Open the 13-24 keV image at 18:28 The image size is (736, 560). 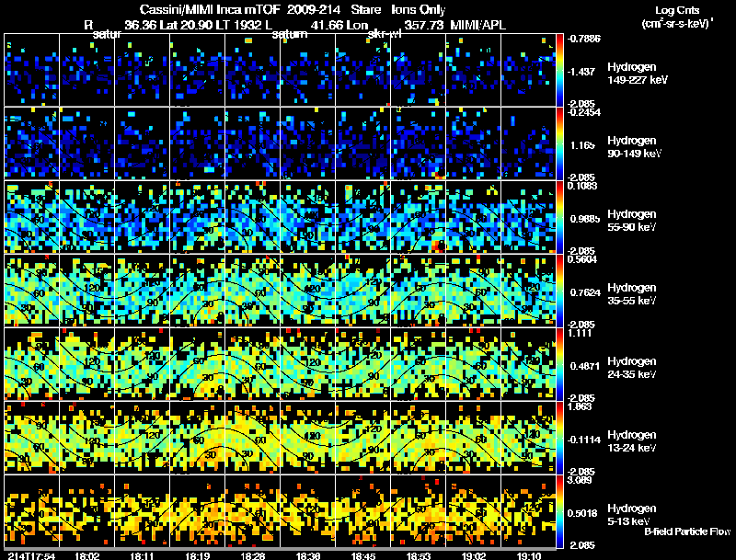[x=252, y=438]
